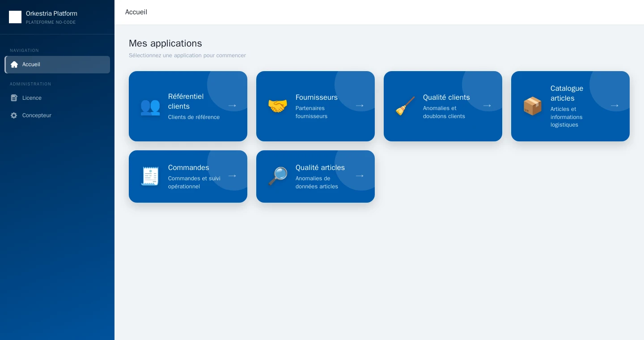This screenshot has width=644, height=340.
Task: Click the "Commandes et suivi opérationnel" description
Action: coord(194,183)
